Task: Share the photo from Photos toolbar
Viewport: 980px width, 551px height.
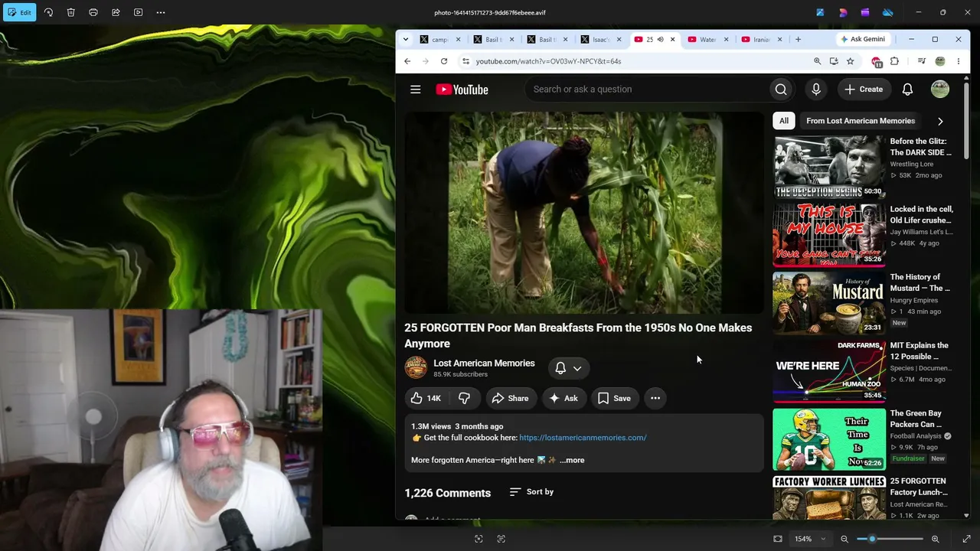Action: 116,12
